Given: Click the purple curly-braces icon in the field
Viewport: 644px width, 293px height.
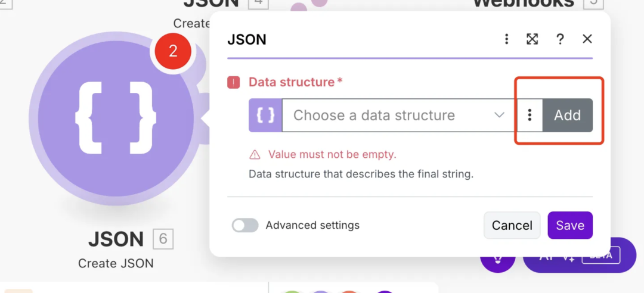Looking at the screenshot, I should click(x=265, y=115).
